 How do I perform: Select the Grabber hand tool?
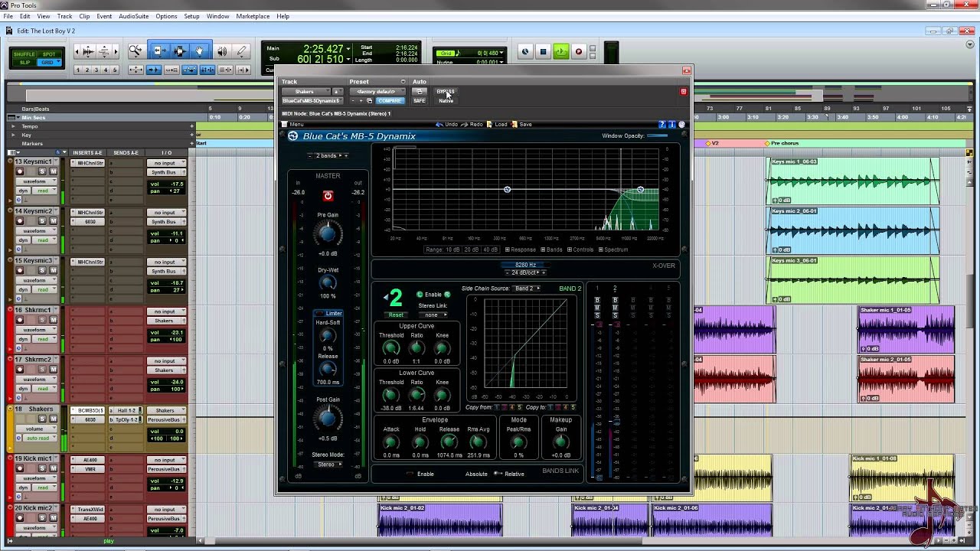click(200, 51)
